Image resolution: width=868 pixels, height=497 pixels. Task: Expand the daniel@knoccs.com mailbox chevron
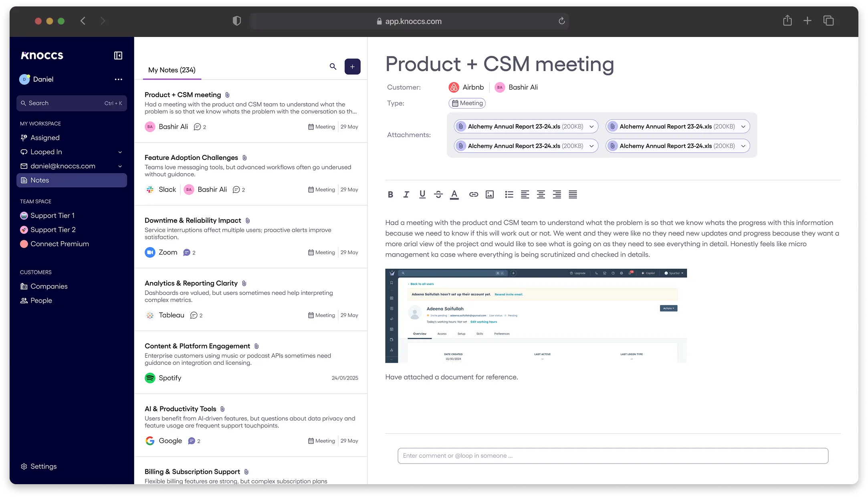pyautogui.click(x=120, y=166)
